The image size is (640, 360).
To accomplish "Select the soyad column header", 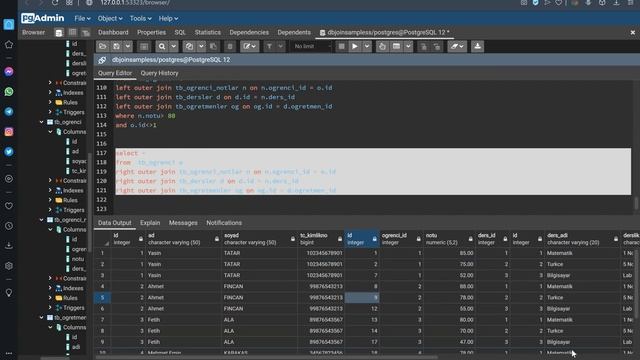I will tap(259, 239).
